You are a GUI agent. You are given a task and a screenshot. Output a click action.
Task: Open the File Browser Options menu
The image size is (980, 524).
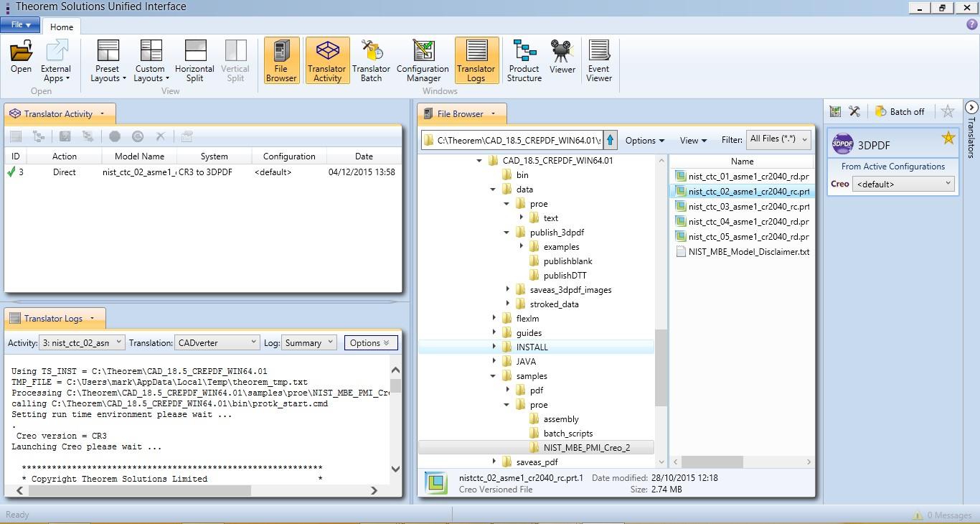pyautogui.click(x=644, y=141)
